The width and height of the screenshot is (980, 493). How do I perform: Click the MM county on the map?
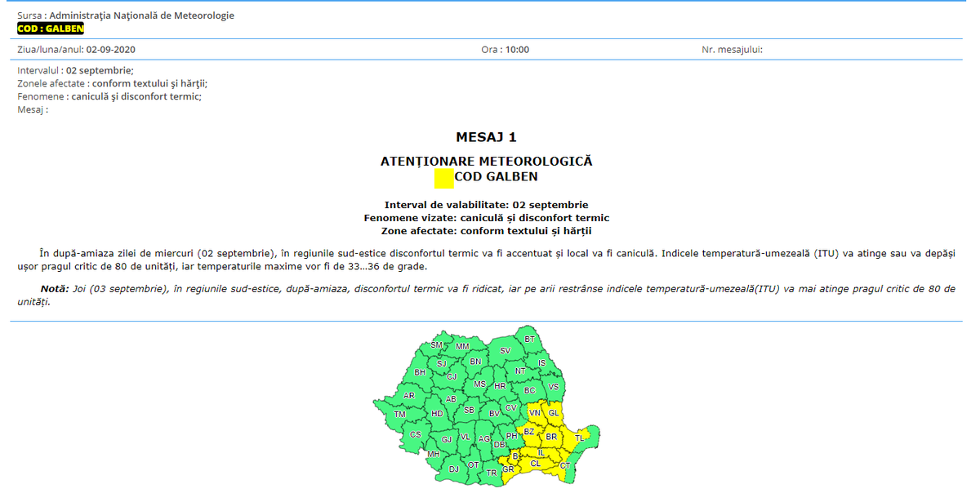[x=462, y=347]
